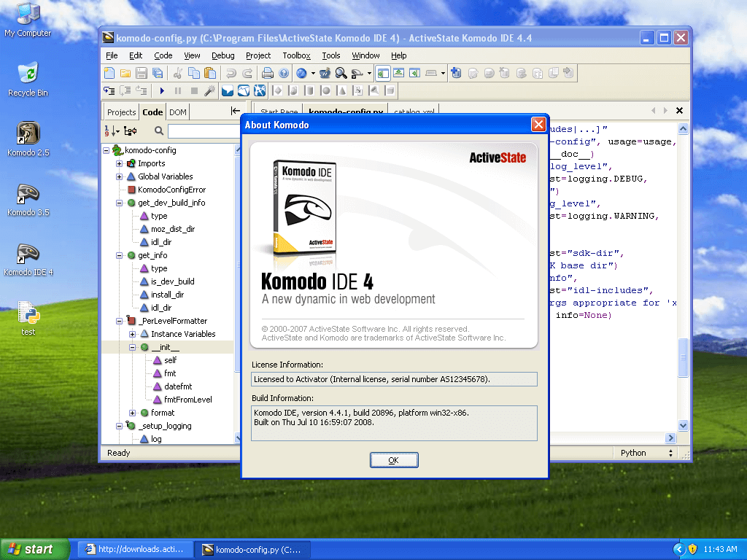Switch to the DOM tab

178,112
